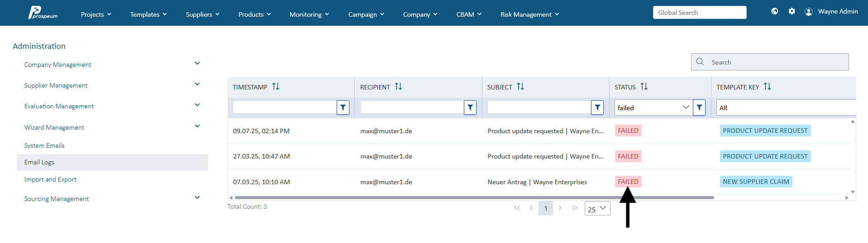
Task: Open the settings gear icon
Action: click(x=792, y=11)
